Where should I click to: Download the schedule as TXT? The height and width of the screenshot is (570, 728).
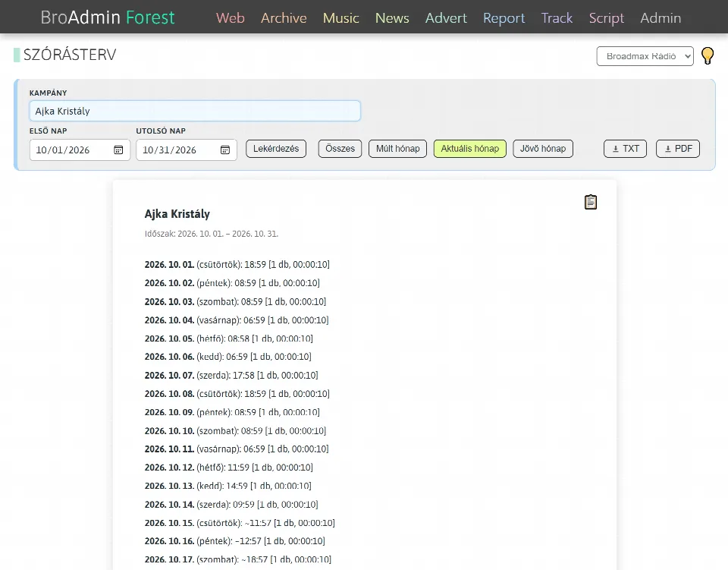point(625,149)
